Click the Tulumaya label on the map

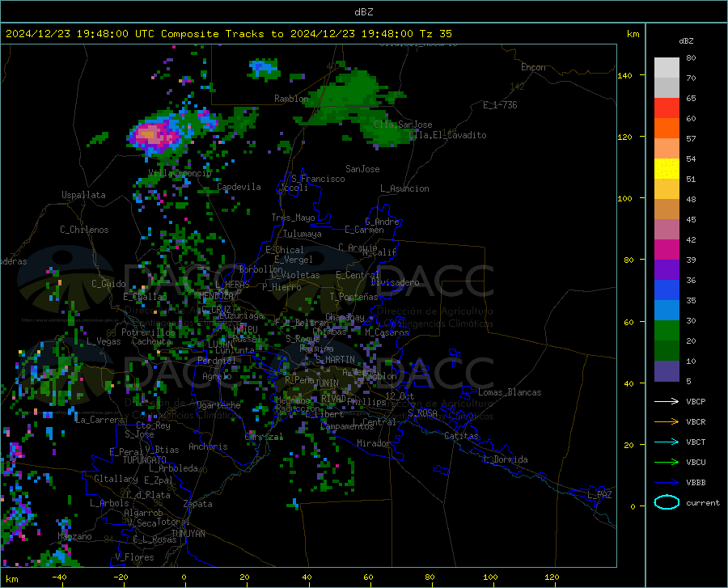tap(303, 234)
